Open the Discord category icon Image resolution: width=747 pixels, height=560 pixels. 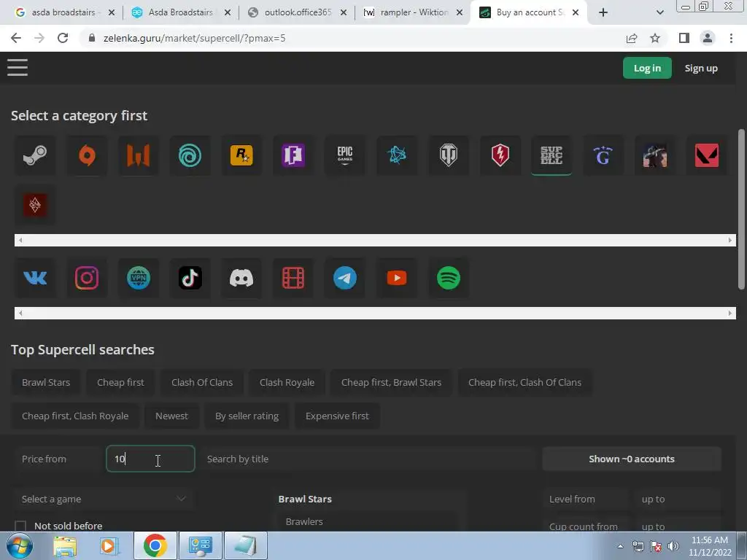point(241,278)
